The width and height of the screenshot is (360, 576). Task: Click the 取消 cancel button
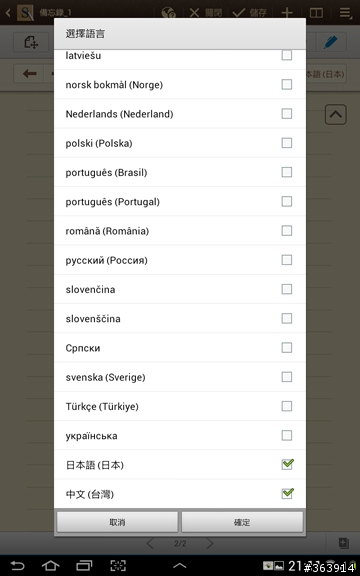click(x=117, y=522)
